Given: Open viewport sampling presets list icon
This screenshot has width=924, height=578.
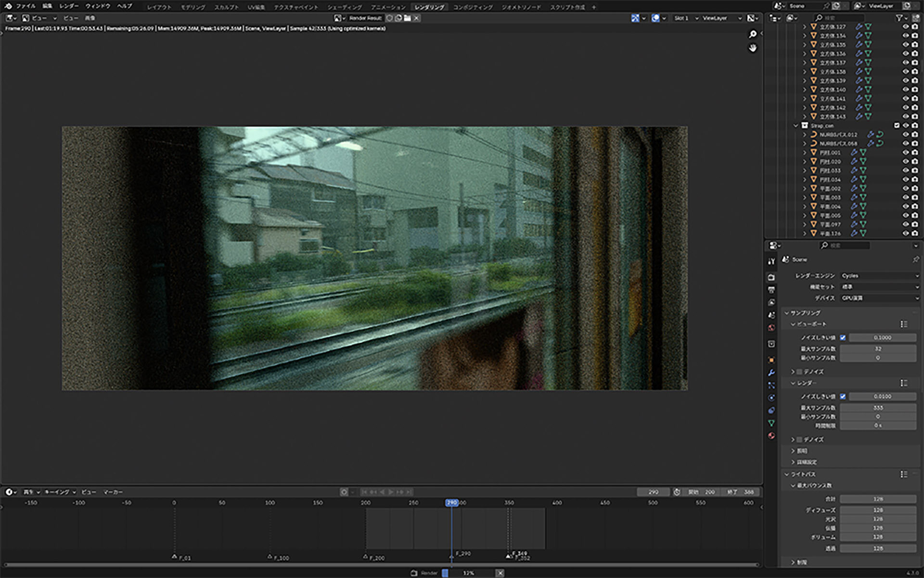Looking at the screenshot, I should click(x=904, y=324).
